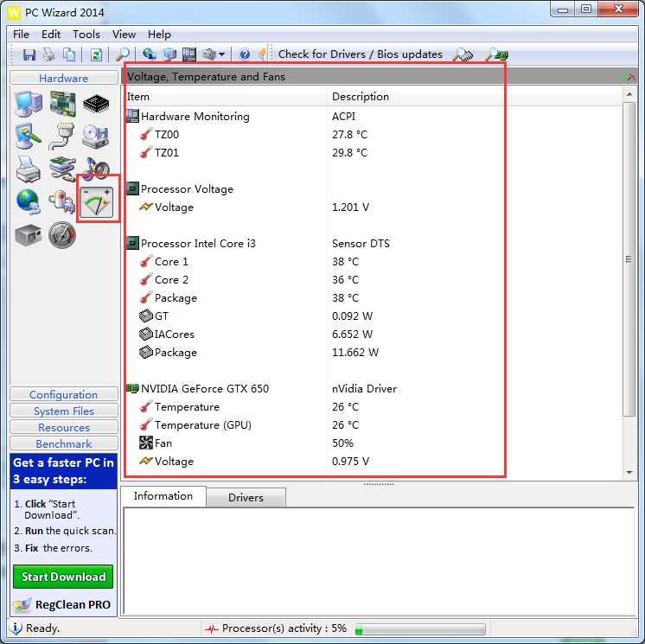Click the magnifying glass Search icon

point(122,54)
